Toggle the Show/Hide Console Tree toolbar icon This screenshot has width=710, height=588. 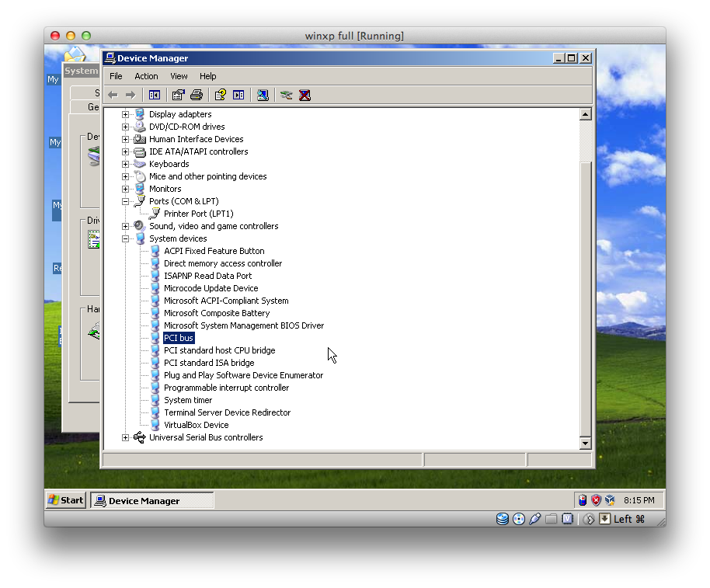point(155,95)
